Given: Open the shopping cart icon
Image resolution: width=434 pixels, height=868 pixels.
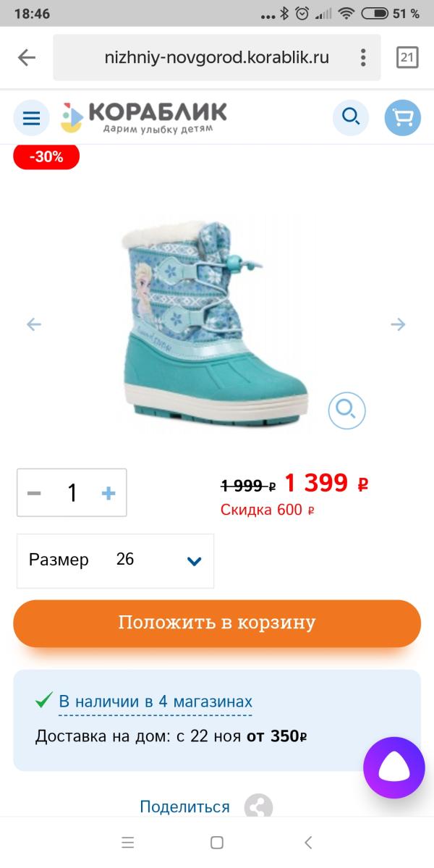Looking at the screenshot, I should pos(402,118).
